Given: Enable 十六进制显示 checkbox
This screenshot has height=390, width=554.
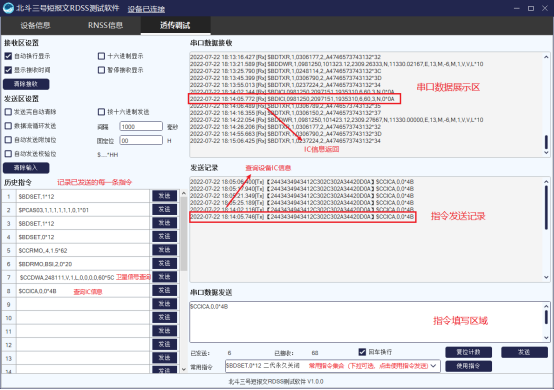Looking at the screenshot, I should [x=101, y=56].
